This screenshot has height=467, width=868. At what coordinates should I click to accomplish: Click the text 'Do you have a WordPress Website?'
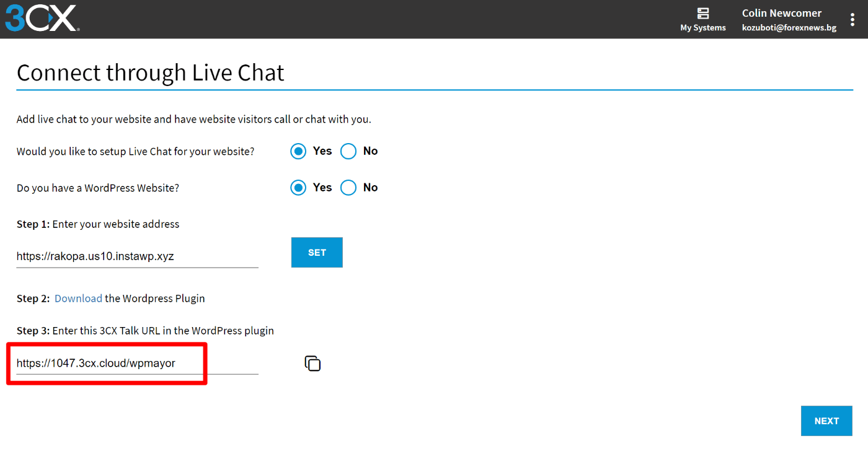[x=98, y=188]
